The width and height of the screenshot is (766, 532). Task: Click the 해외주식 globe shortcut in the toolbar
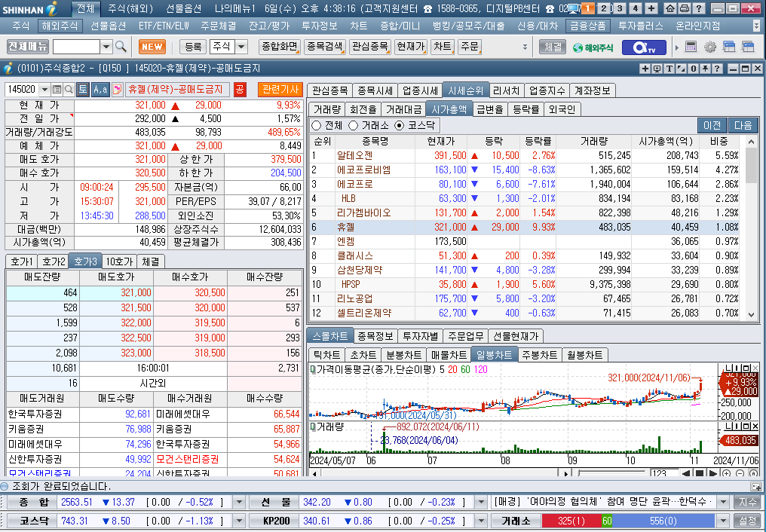[593, 47]
